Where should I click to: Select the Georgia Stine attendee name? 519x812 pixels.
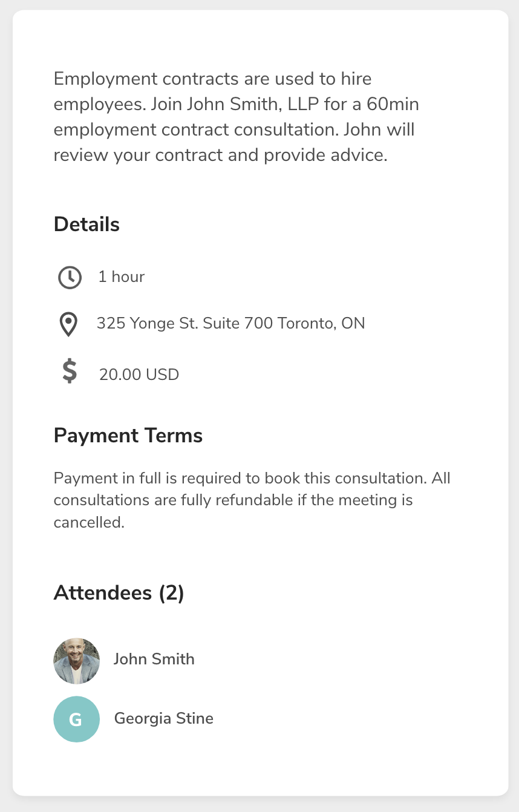coord(164,718)
